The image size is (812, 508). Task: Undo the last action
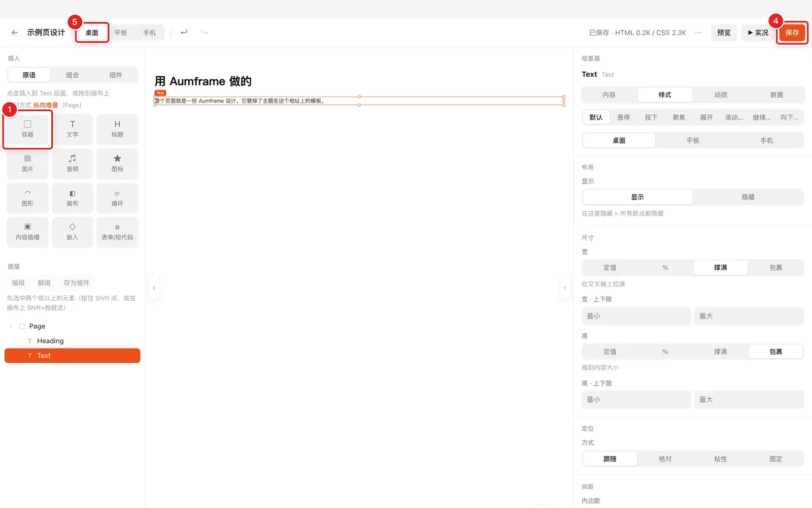[x=184, y=32]
